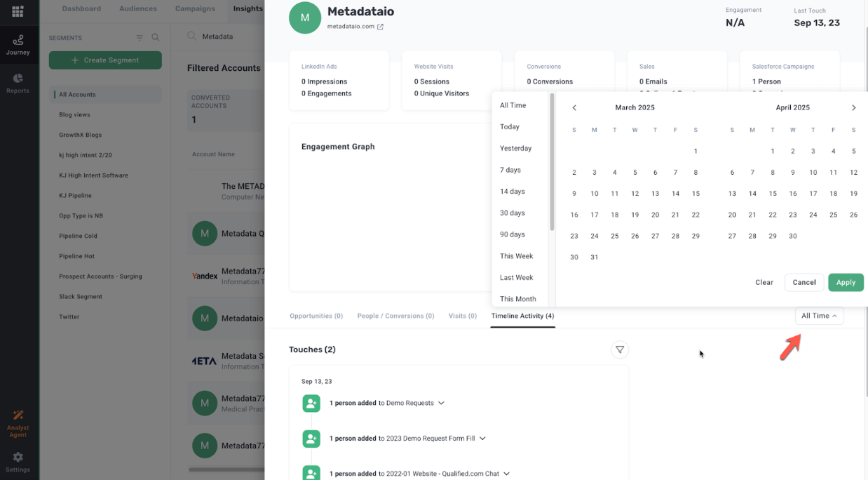Switch to the Visits (0) tab
The width and height of the screenshot is (868, 480).
(463, 316)
